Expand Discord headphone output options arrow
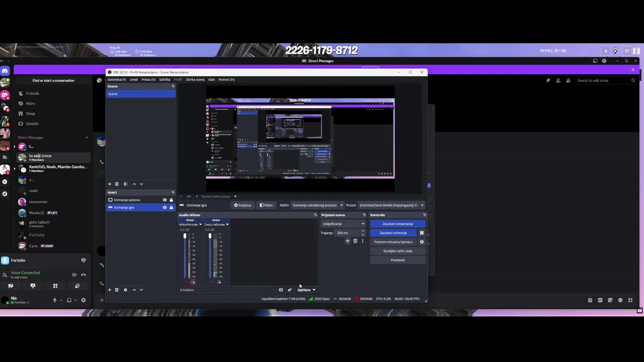 tap(75, 300)
